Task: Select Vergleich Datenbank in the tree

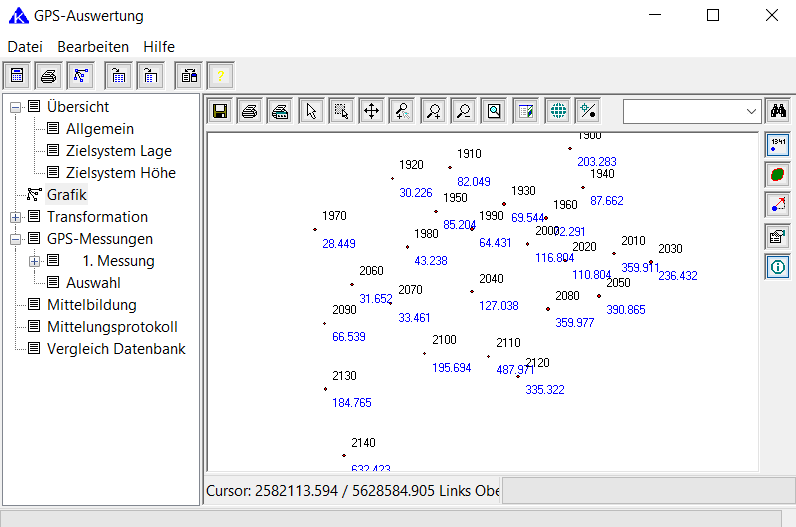Action: pos(116,349)
